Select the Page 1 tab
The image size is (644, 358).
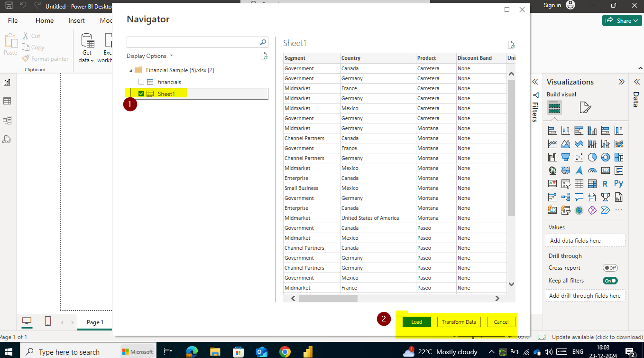[95, 322]
